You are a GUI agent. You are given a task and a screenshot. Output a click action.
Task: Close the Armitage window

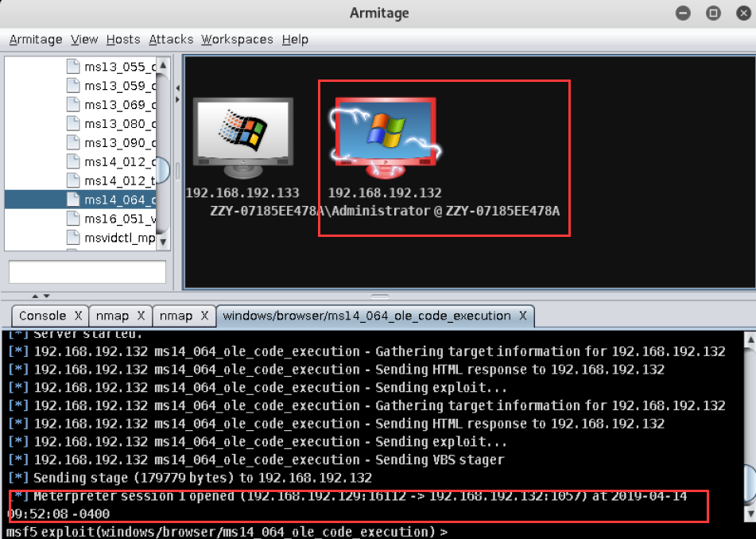coord(744,13)
